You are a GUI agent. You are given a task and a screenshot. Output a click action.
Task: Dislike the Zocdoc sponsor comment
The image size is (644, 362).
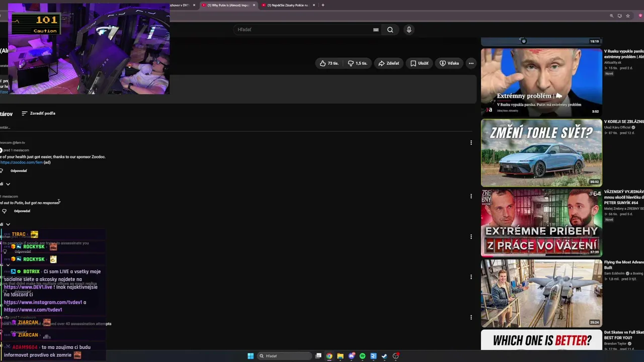pyautogui.click(x=2, y=171)
